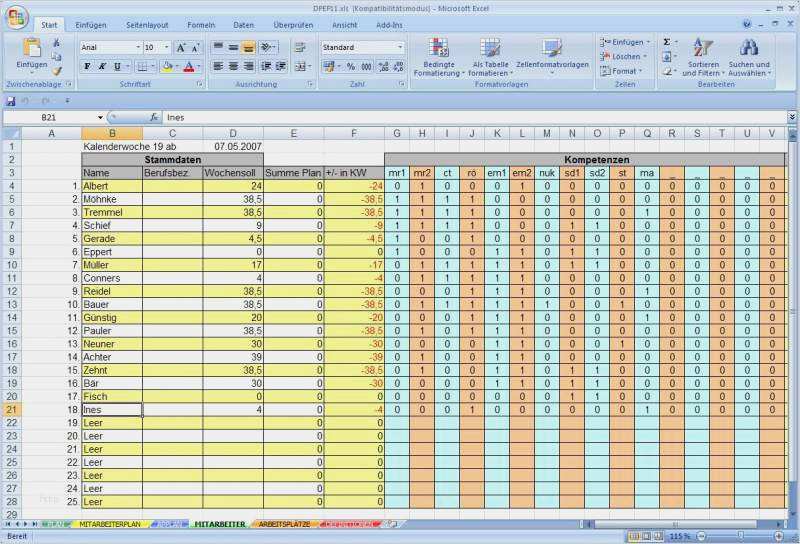The image size is (800, 544).
Task: Open Bedingte Formatierung menu
Action: click(x=439, y=57)
